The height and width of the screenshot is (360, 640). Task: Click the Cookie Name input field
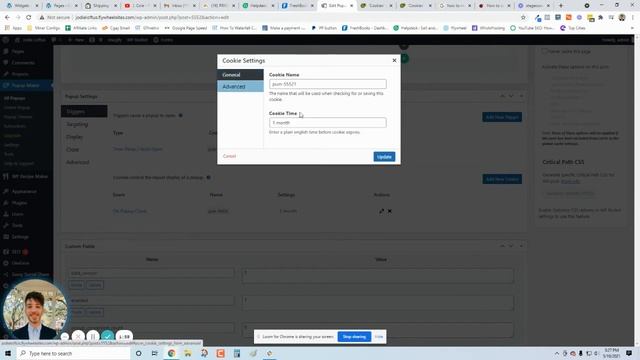tap(327, 84)
